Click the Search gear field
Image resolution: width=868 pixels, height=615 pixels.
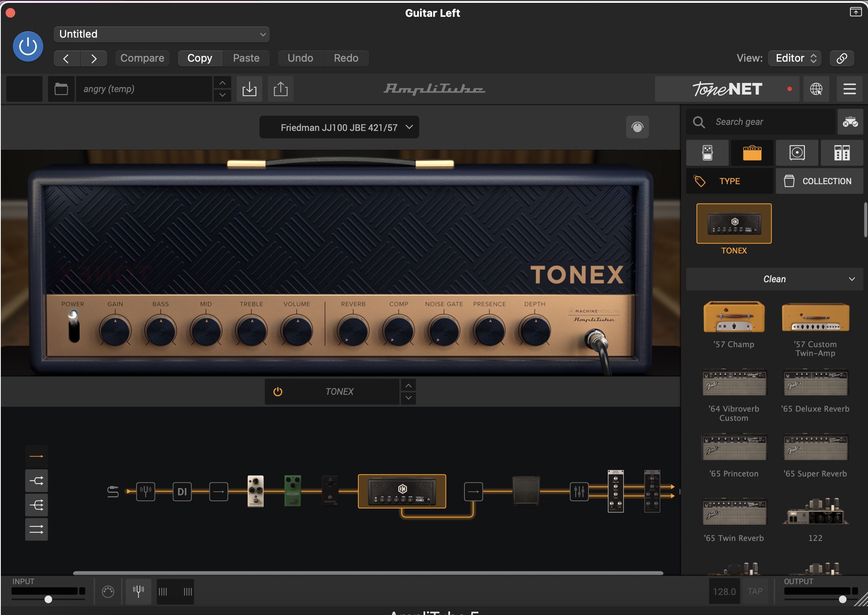761,122
